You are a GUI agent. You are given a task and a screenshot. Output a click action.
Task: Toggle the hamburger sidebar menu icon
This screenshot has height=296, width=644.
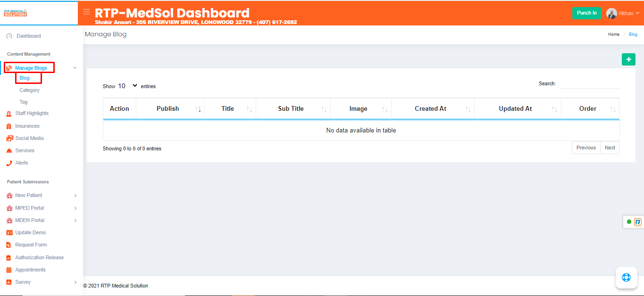[x=86, y=12]
